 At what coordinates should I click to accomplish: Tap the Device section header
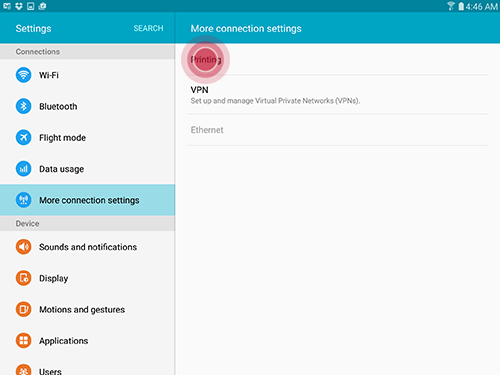87,223
